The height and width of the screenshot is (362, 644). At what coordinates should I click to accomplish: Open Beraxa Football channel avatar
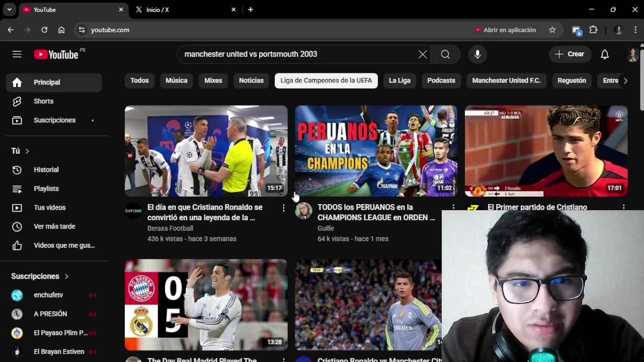coord(133,211)
